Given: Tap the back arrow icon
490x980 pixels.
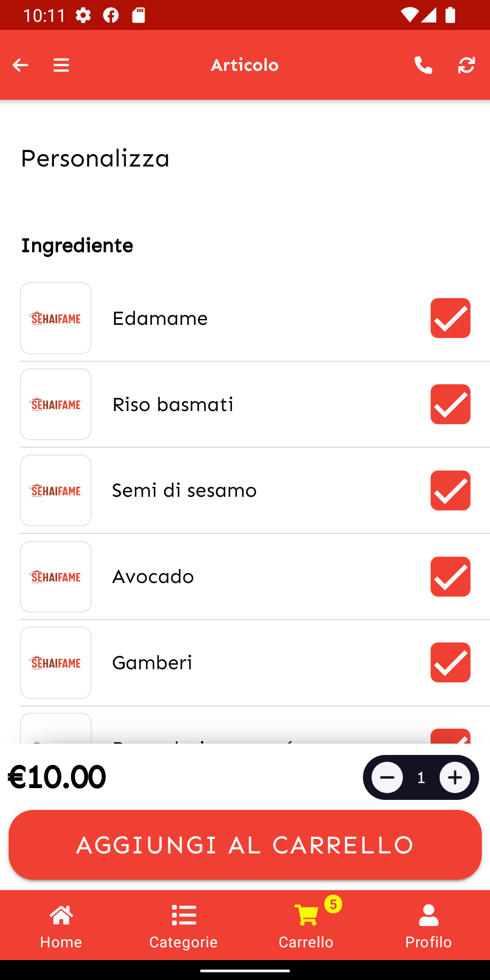Looking at the screenshot, I should [x=20, y=65].
